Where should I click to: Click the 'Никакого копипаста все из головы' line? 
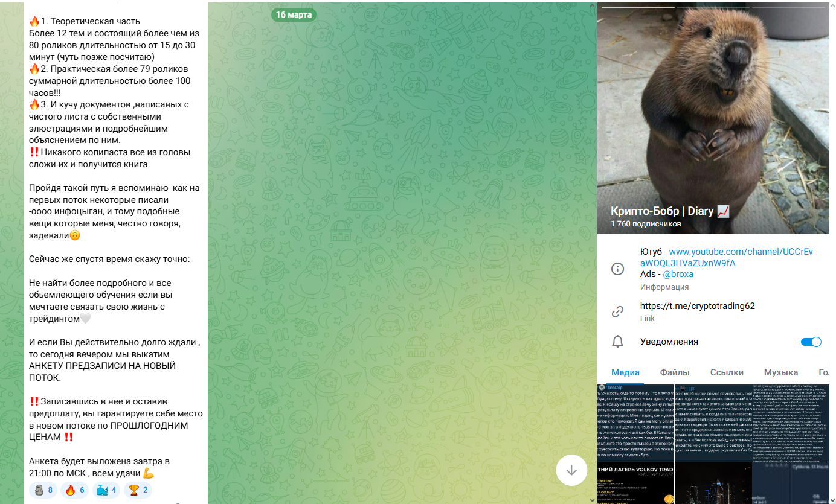(109, 152)
